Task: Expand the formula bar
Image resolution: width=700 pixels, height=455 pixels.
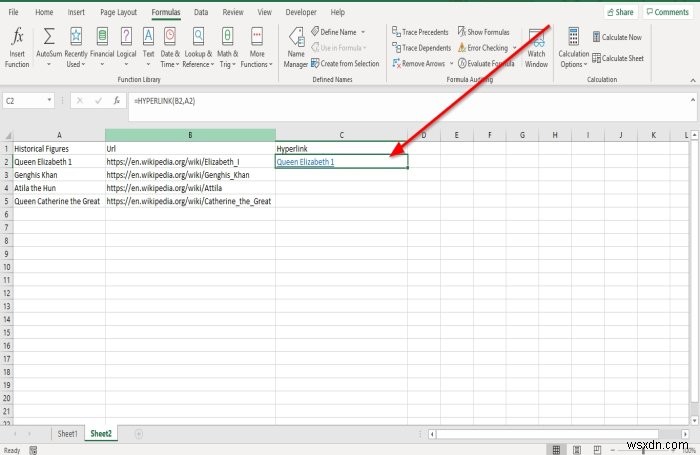Action: click(693, 100)
